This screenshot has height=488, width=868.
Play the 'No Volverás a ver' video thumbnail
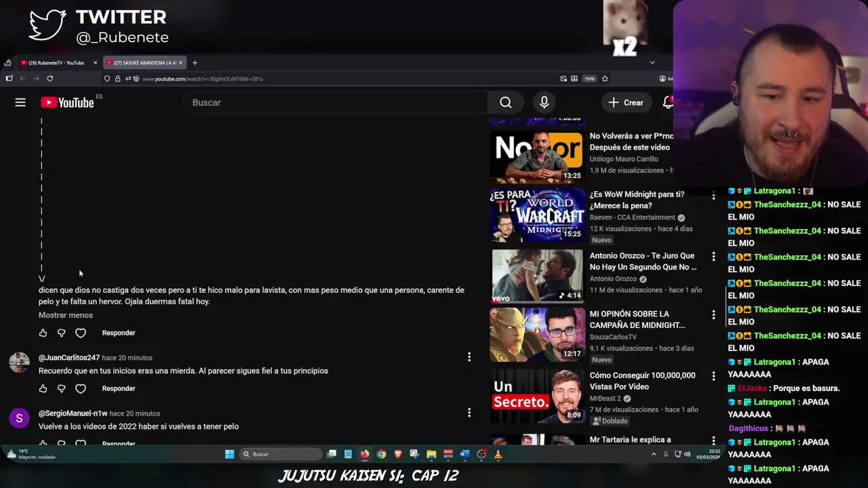[537, 157]
